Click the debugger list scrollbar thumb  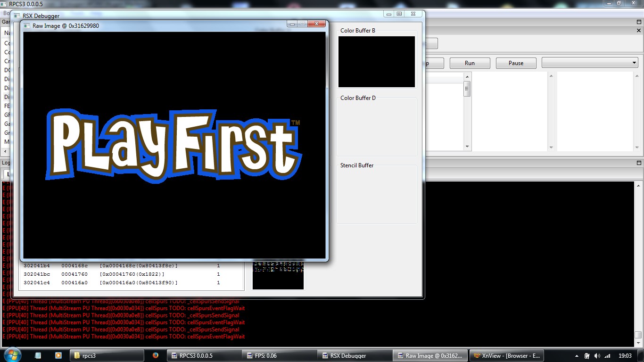point(467,89)
